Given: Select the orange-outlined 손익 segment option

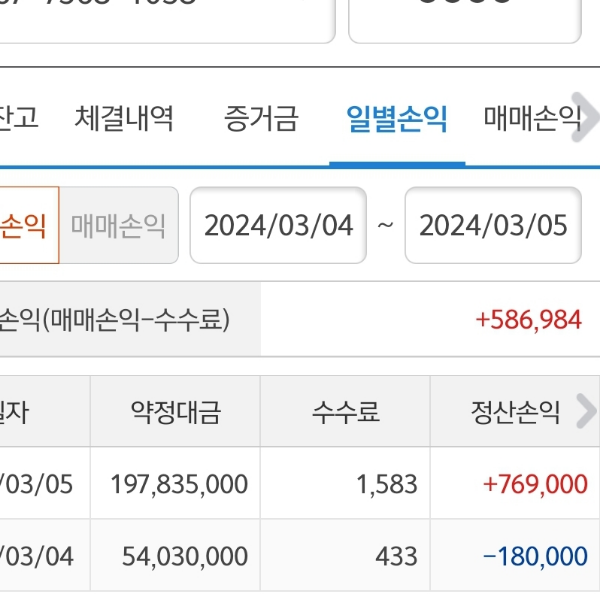Looking at the screenshot, I should [26, 225].
